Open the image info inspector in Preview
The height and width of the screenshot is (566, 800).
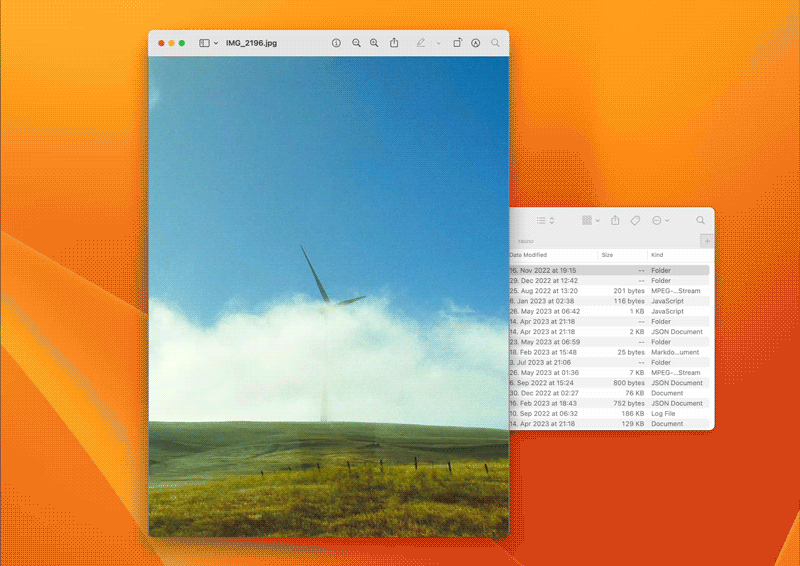pyautogui.click(x=336, y=43)
